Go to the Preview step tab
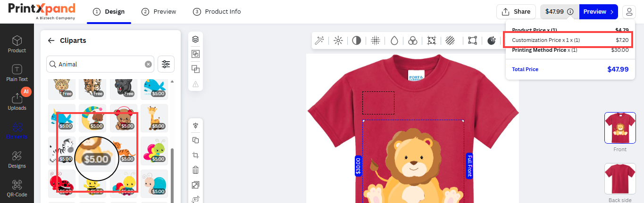 click(159, 12)
